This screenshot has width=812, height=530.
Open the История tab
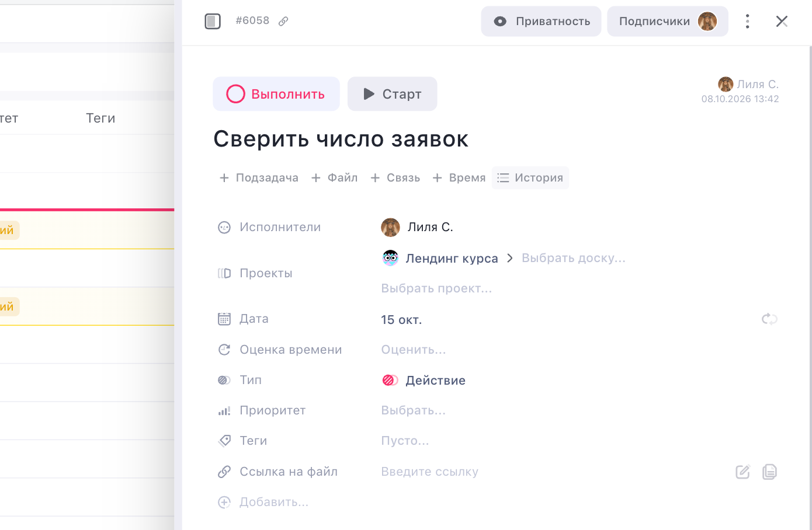click(x=530, y=178)
